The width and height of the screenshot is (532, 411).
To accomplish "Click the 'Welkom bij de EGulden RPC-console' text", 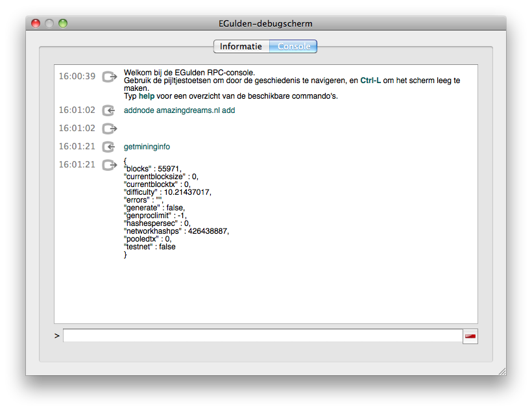I will pyautogui.click(x=189, y=73).
